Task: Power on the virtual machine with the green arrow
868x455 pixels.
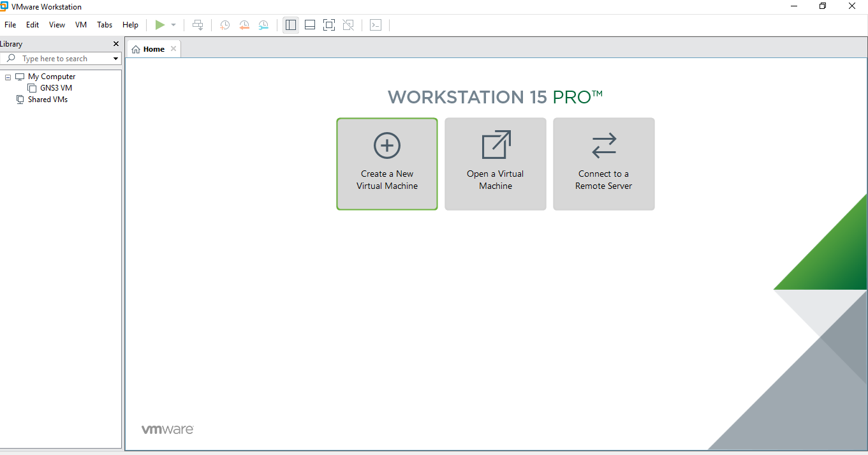Action: click(160, 25)
